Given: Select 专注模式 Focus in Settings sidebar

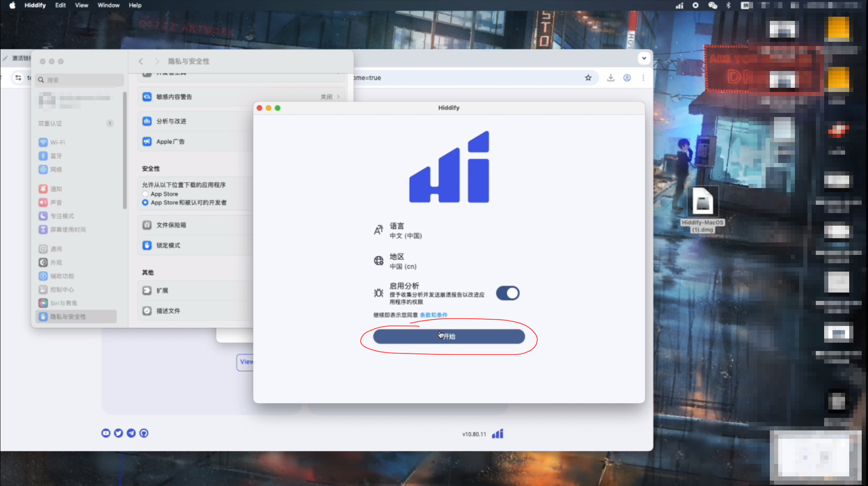Looking at the screenshot, I should click(x=76, y=216).
